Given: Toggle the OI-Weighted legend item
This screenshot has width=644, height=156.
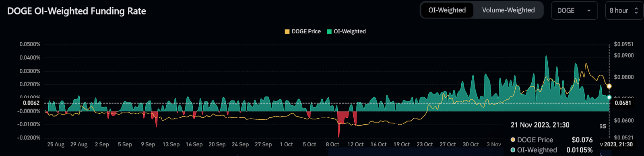Looking at the screenshot, I should (346, 31).
